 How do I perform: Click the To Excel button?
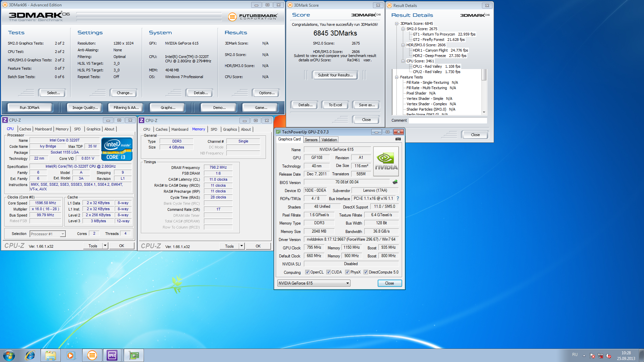tap(335, 105)
